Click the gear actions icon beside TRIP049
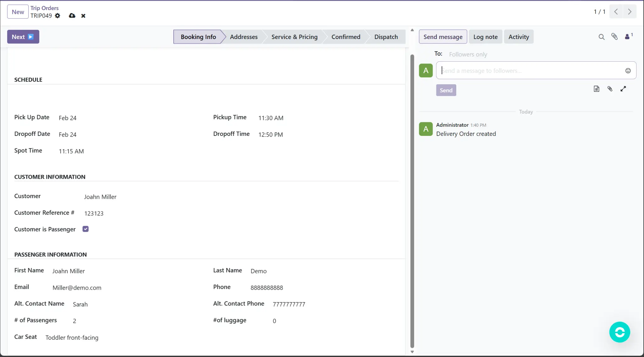 [x=58, y=16]
